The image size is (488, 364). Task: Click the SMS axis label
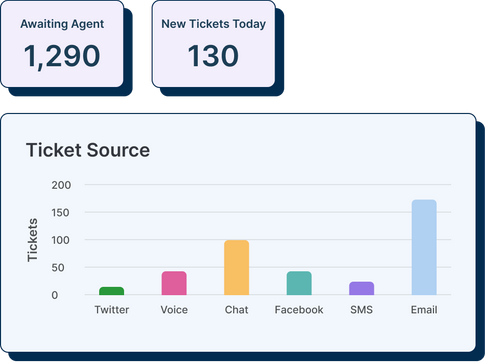pyautogui.click(x=361, y=310)
